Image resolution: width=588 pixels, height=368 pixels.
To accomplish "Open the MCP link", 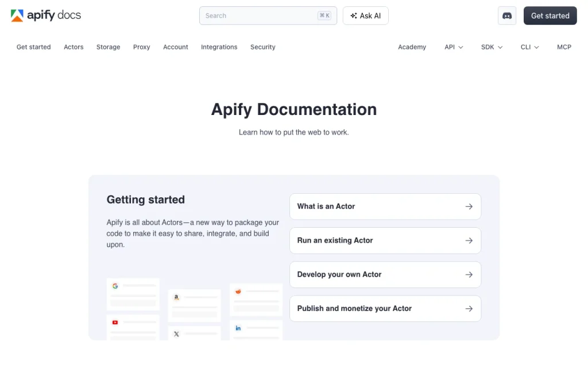I will (x=564, y=47).
